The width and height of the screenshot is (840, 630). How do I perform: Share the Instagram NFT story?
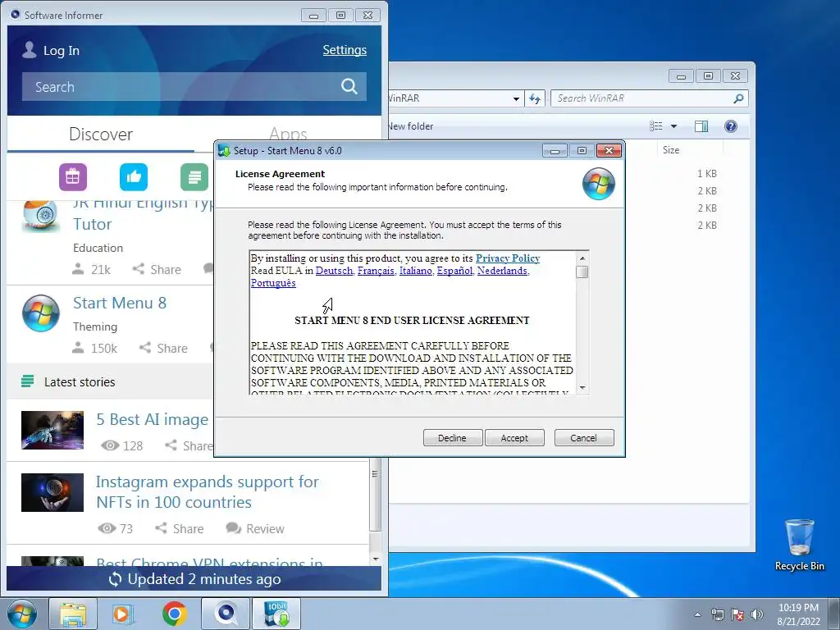pyautogui.click(x=180, y=529)
